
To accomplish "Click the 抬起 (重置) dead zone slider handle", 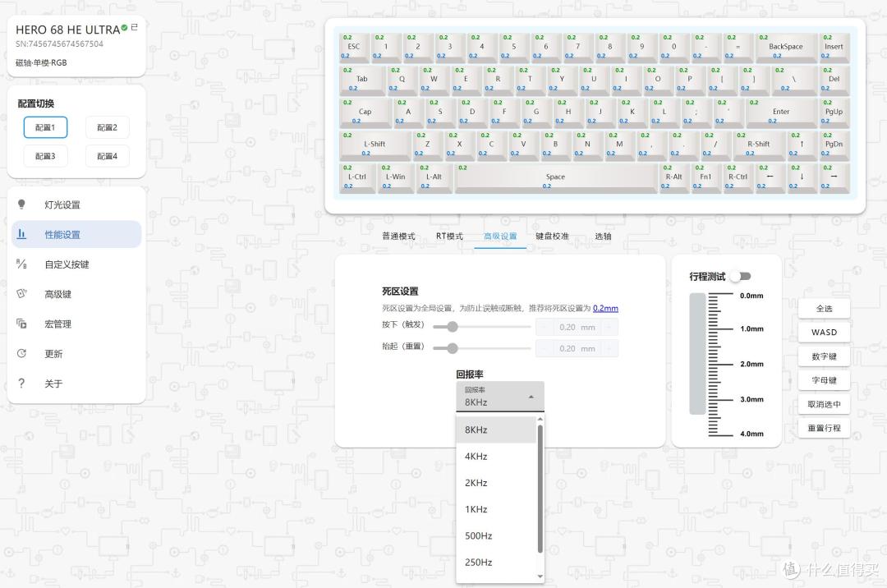I will [452, 348].
